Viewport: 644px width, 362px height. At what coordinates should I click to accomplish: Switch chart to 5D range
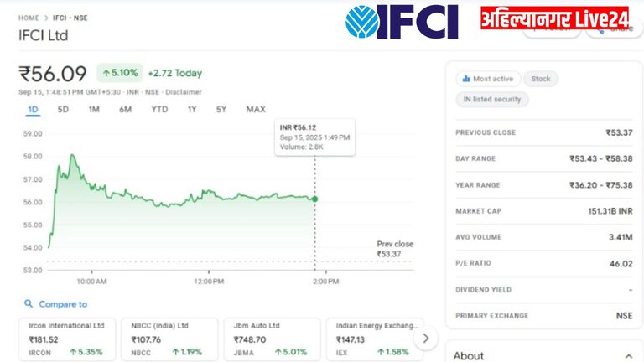63,110
